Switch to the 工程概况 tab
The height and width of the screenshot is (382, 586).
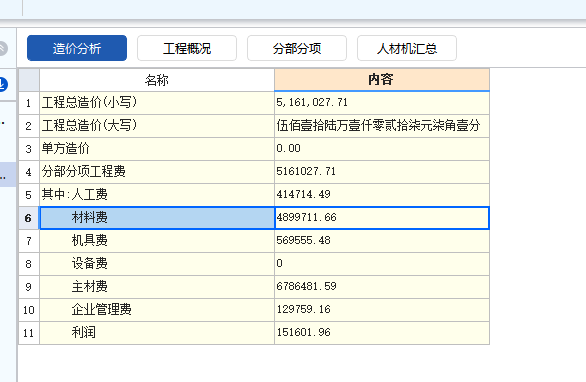pyautogui.click(x=187, y=48)
